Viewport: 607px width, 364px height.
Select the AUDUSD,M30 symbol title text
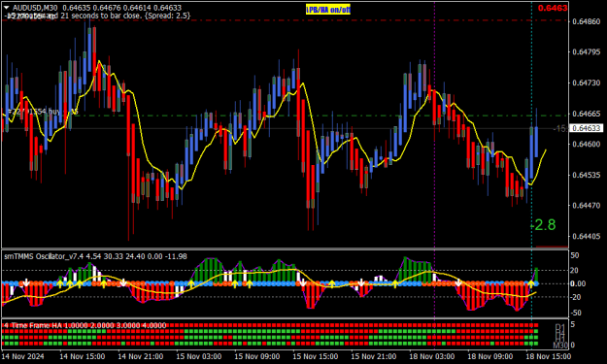coord(35,8)
